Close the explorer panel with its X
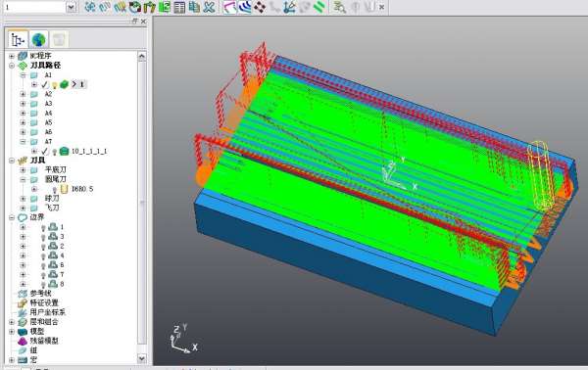The image size is (588, 370). (143, 22)
